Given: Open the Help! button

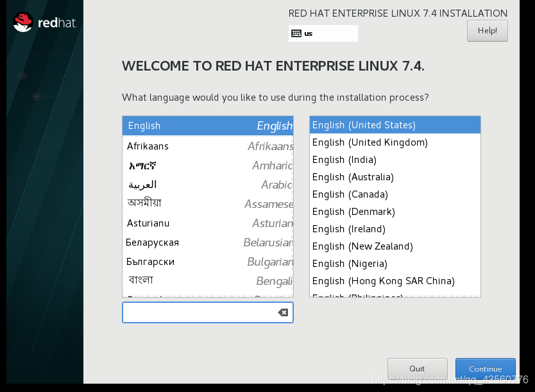Looking at the screenshot, I should point(488,31).
